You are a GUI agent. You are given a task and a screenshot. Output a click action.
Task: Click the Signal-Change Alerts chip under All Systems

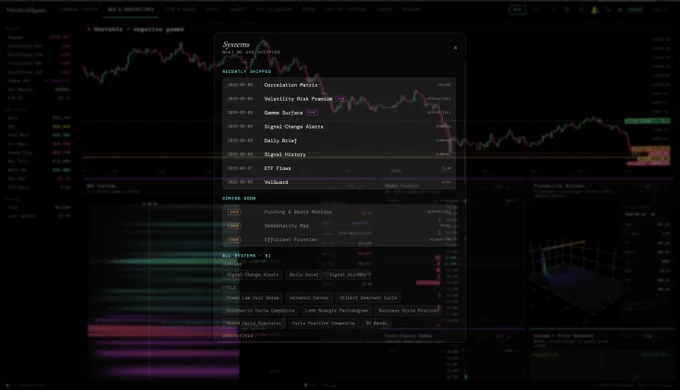(253, 275)
